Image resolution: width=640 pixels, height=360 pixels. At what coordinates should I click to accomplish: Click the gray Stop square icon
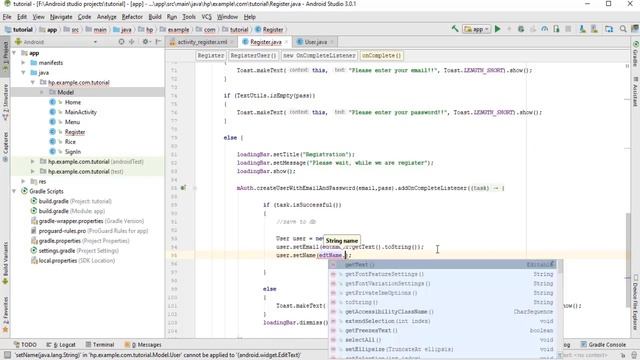coord(568,29)
